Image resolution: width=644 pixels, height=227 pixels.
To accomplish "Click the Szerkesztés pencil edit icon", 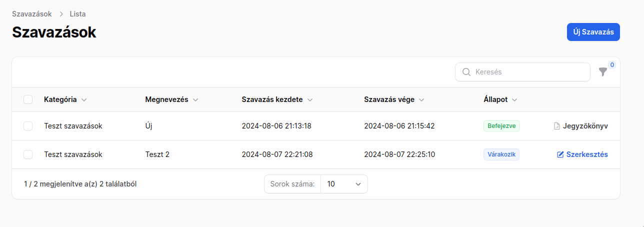I will click(x=560, y=154).
